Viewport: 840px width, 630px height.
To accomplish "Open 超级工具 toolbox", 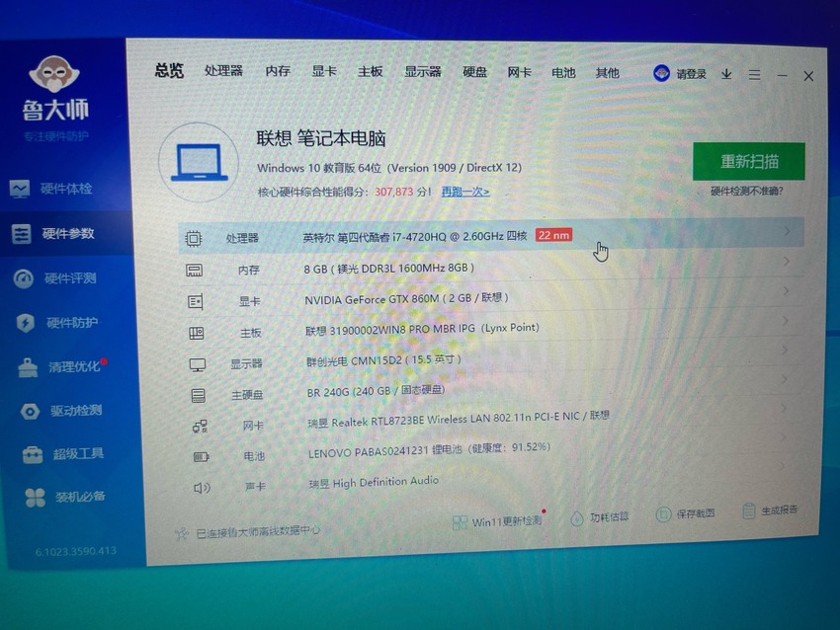I will coord(64,454).
